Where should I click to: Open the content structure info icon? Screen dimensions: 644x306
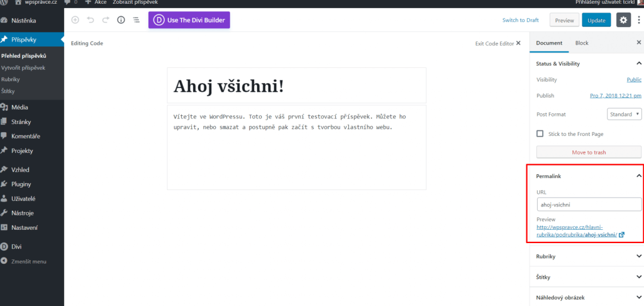click(121, 20)
